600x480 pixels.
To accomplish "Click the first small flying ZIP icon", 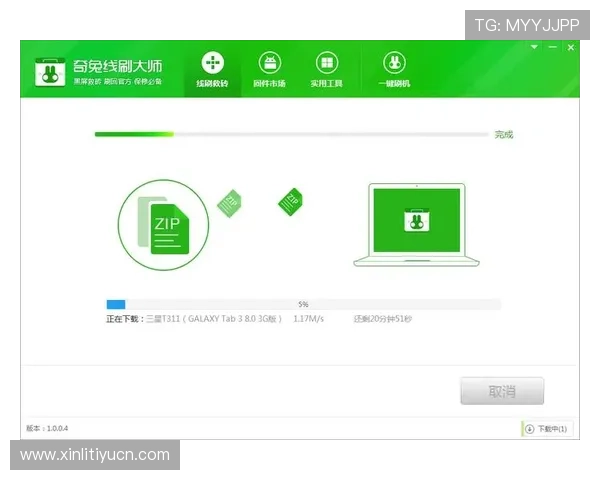I will 230,202.
